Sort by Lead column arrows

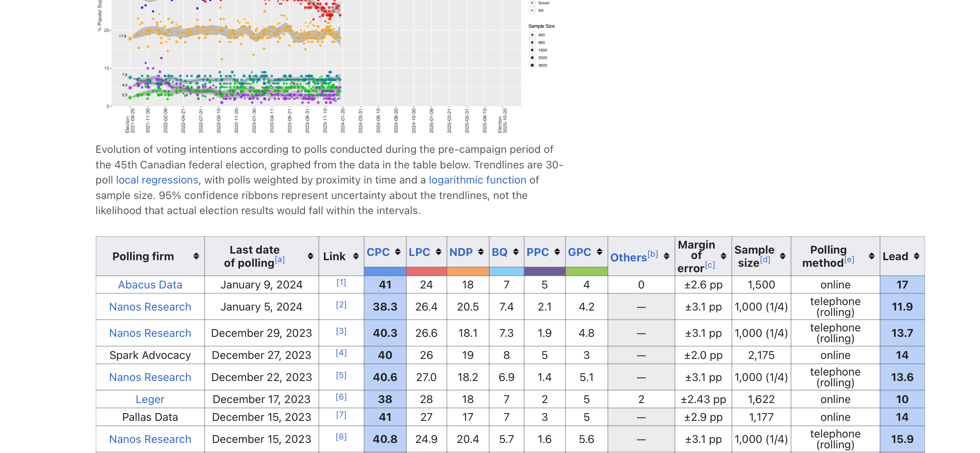click(x=917, y=256)
